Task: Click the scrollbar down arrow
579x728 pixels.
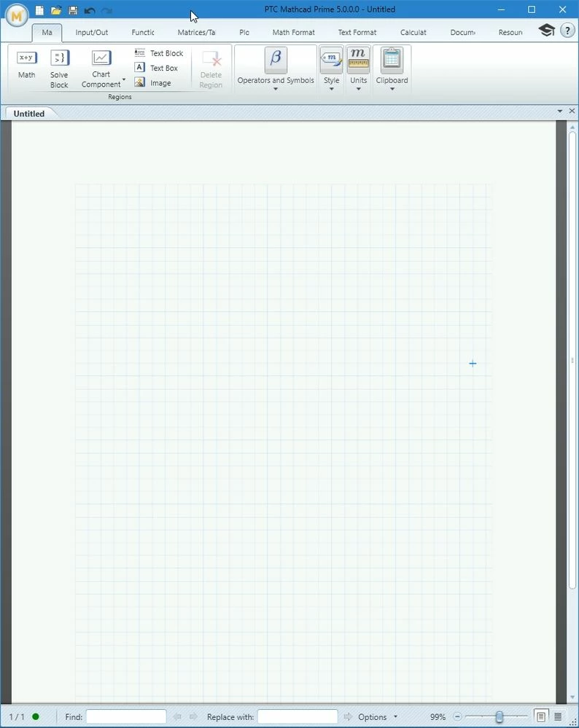Action: [572, 698]
